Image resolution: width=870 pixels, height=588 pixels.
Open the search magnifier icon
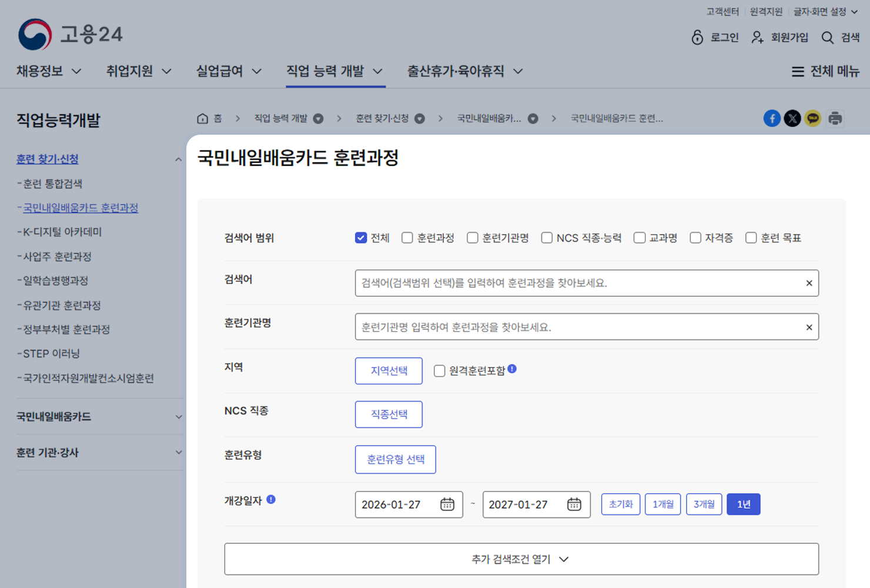[827, 38]
